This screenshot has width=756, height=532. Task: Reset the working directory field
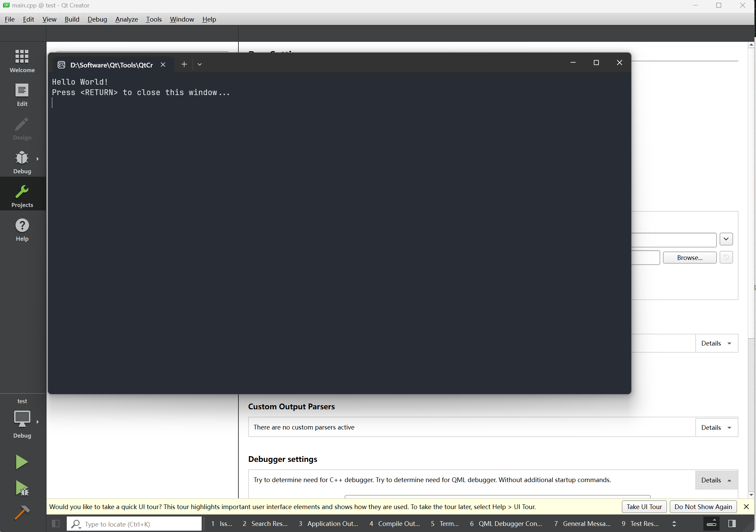(726, 258)
